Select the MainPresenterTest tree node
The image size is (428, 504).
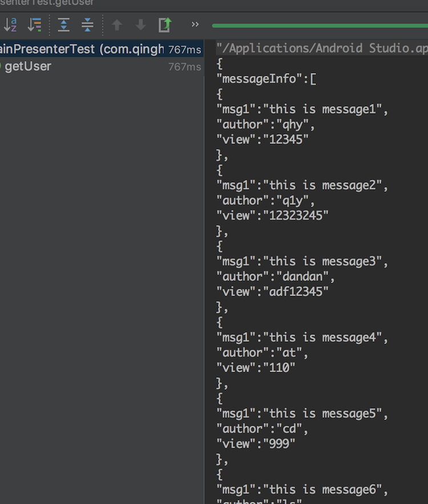pyautogui.click(x=102, y=49)
